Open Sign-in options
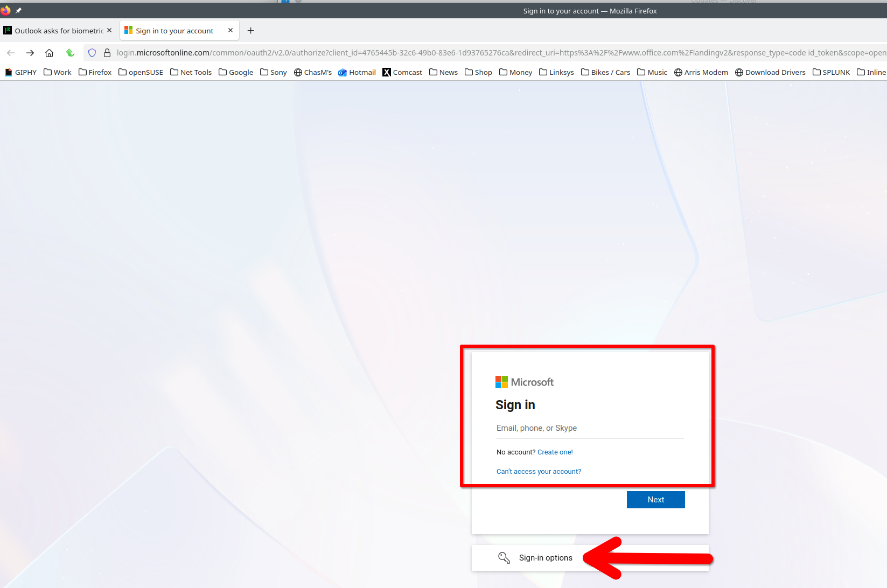 point(590,558)
